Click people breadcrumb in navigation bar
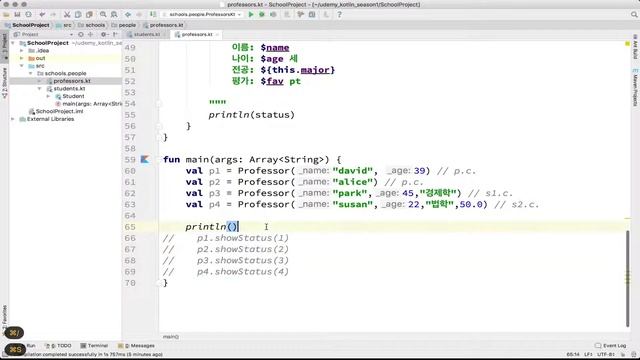Screen dimensions: 640x360 pyautogui.click(x=124, y=25)
